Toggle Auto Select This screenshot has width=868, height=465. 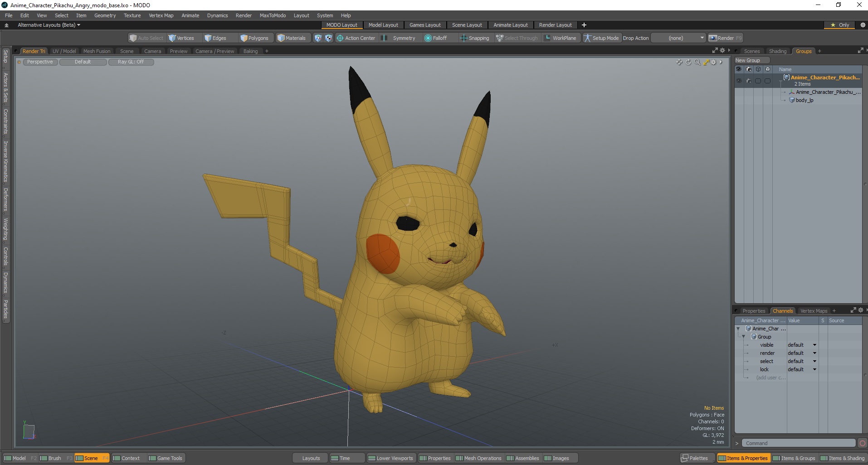146,38
